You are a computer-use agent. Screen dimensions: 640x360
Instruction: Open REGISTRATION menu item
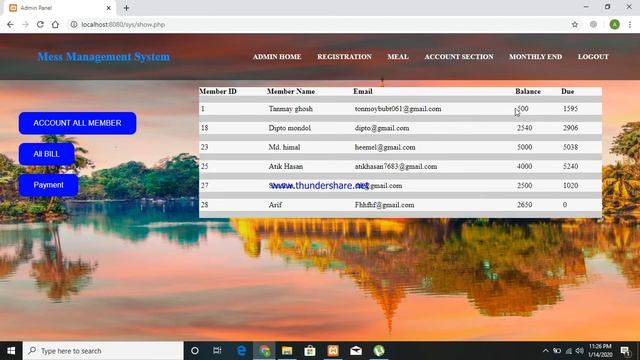tap(344, 57)
